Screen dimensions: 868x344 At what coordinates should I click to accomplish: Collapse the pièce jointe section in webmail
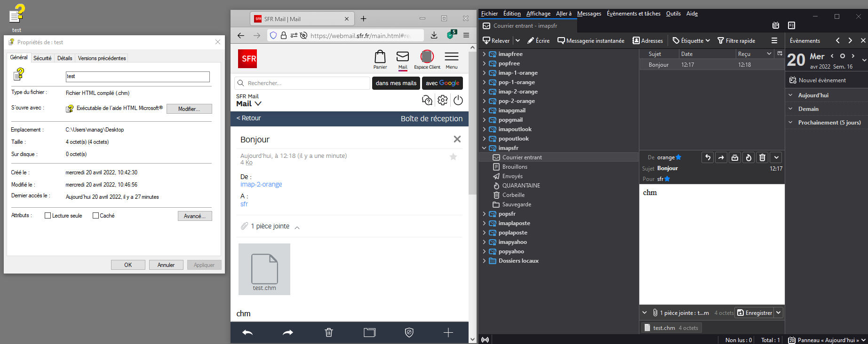click(x=297, y=227)
